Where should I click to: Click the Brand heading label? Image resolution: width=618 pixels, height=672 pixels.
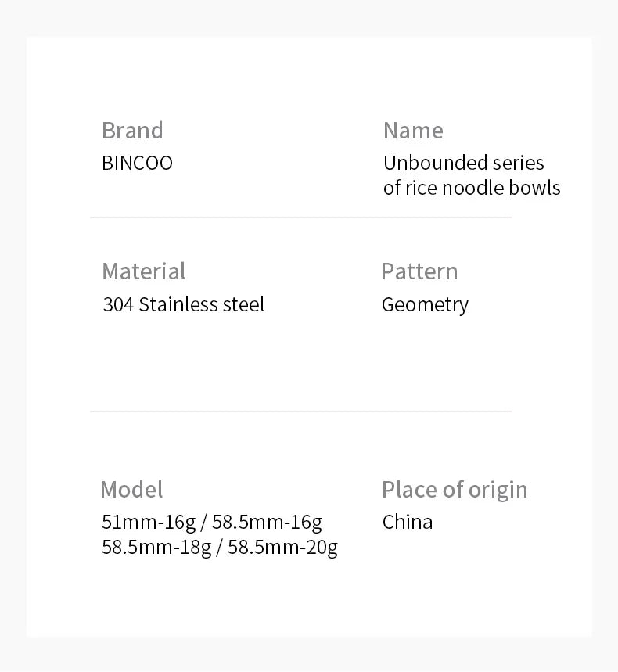132,131
